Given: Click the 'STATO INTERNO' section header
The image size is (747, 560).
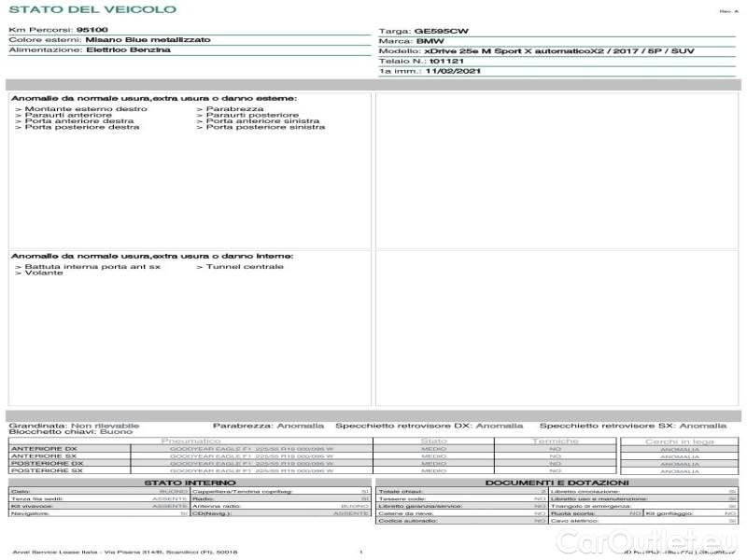Looking at the screenshot, I should pyautogui.click(x=190, y=483).
